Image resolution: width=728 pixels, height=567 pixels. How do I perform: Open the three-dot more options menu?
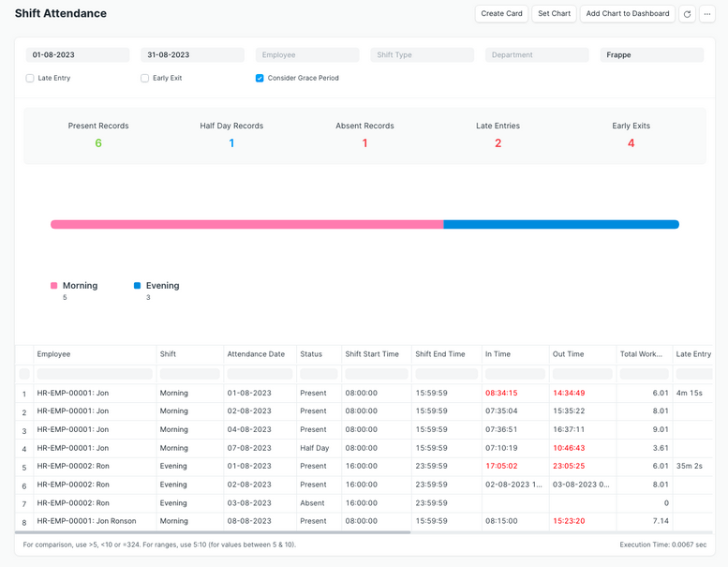tap(707, 14)
